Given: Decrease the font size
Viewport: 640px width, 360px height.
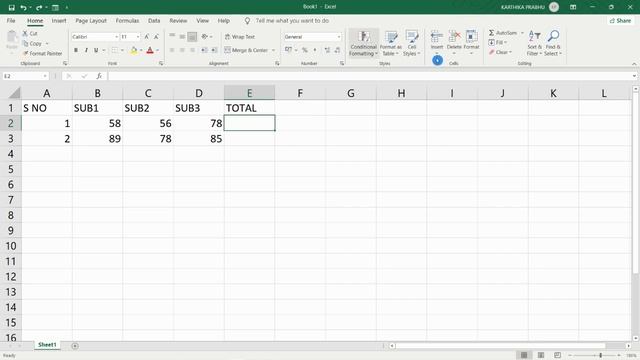Looking at the screenshot, I should point(156,37).
